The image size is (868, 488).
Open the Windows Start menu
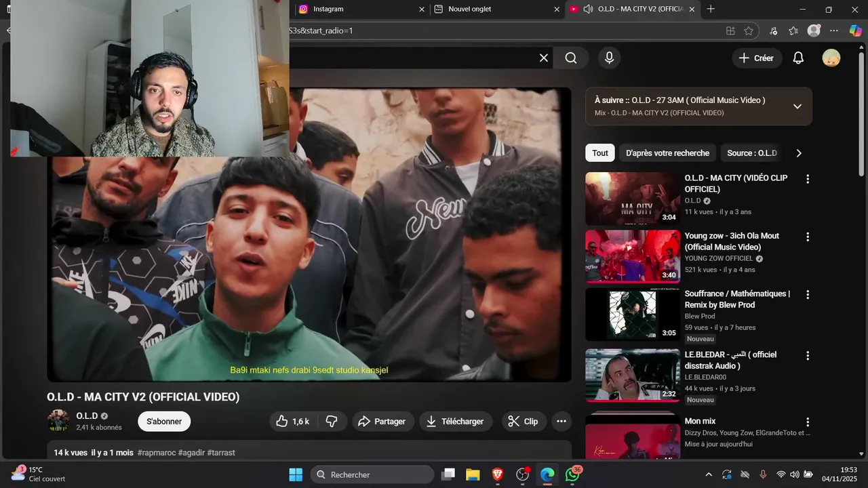(296, 474)
